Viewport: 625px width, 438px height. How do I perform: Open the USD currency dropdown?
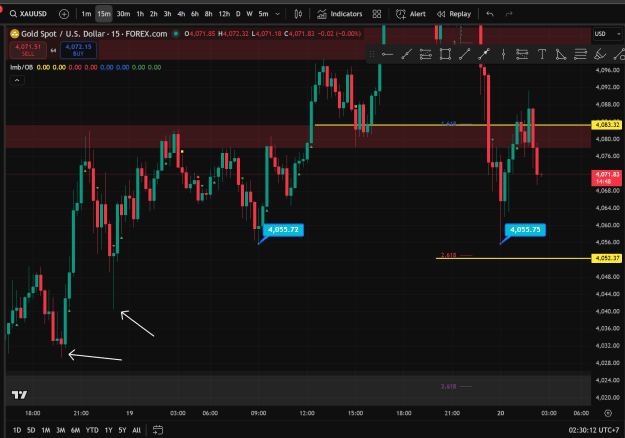point(607,34)
